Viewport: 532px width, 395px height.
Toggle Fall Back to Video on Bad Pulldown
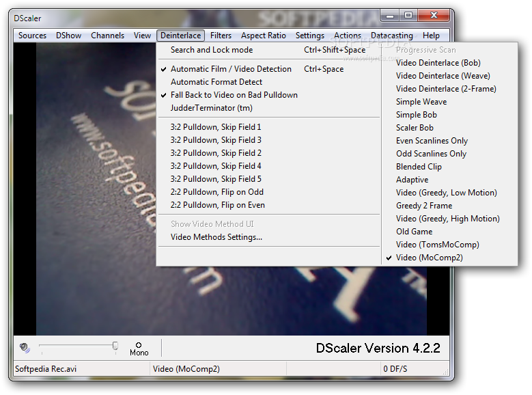pyautogui.click(x=268, y=95)
